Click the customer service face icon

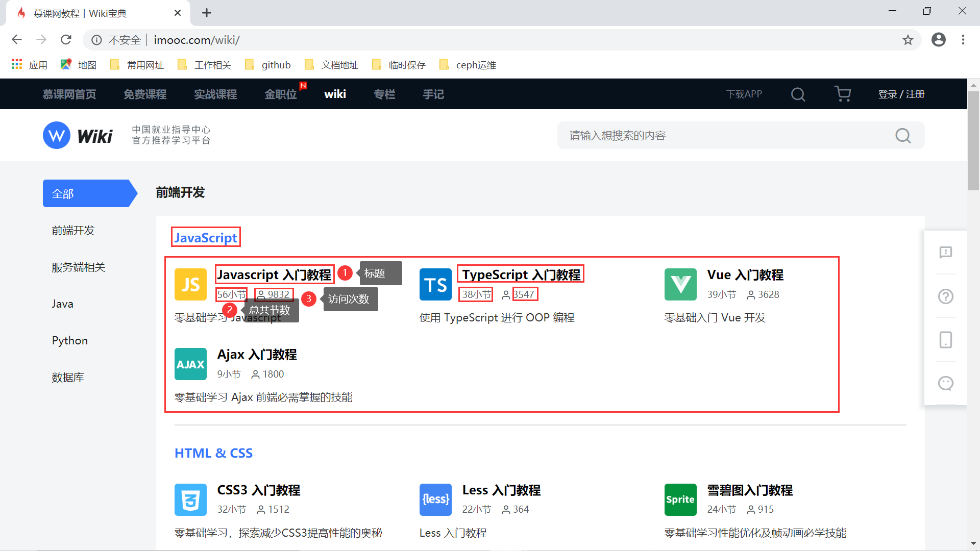pos(945,383)
